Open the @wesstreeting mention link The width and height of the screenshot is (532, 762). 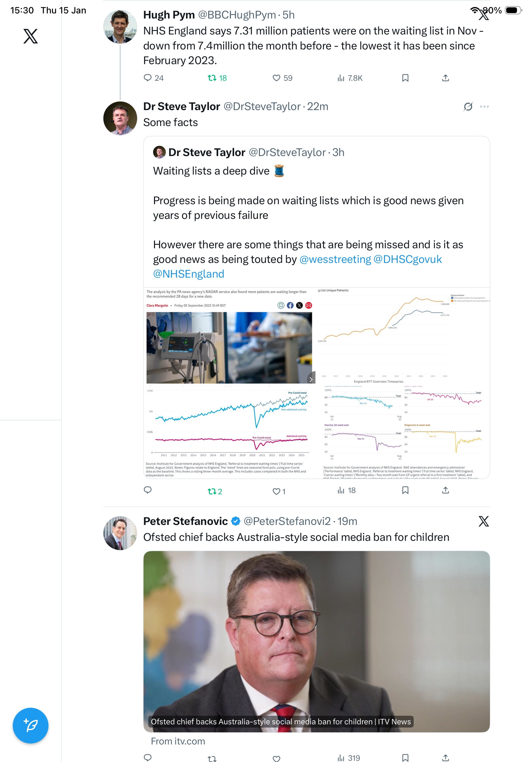pos(335,259)
